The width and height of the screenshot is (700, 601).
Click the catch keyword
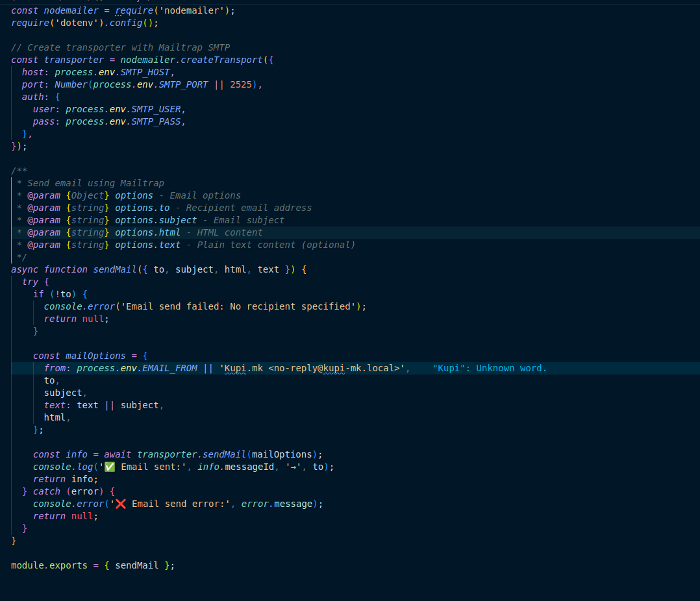tap(47, 491)
